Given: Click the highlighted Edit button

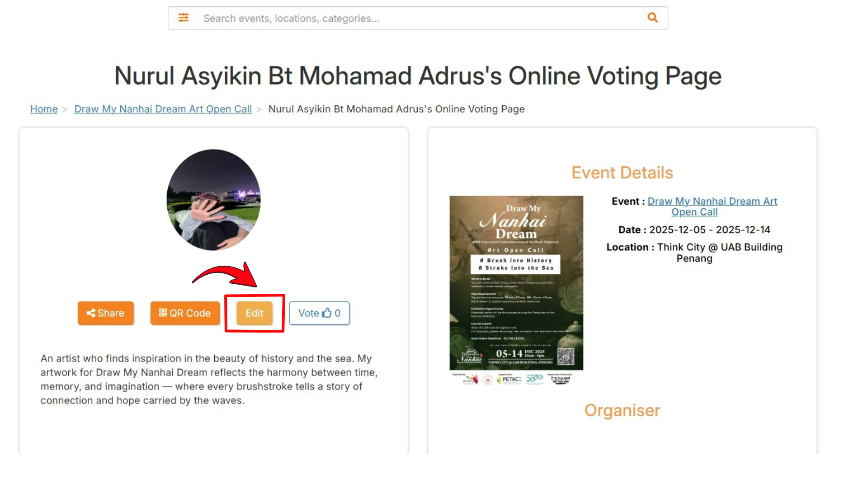Looking at the screenshot, I should (x=255, y=313).
